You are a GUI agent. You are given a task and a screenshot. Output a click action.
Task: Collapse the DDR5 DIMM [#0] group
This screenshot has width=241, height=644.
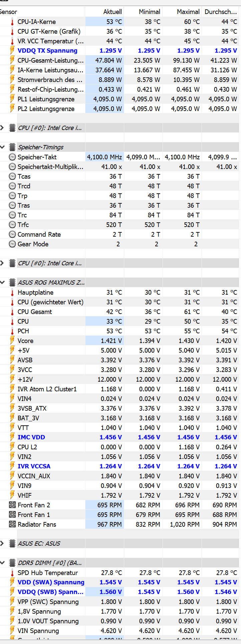[x=3, y=563]
